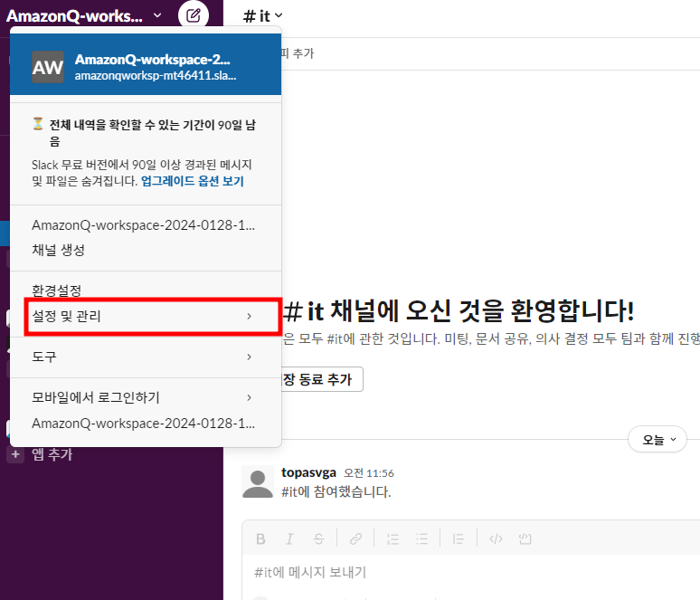Expand the 설정 및 관리 chevron arrow
Viewport: 700px width, 600px height.
249,317
